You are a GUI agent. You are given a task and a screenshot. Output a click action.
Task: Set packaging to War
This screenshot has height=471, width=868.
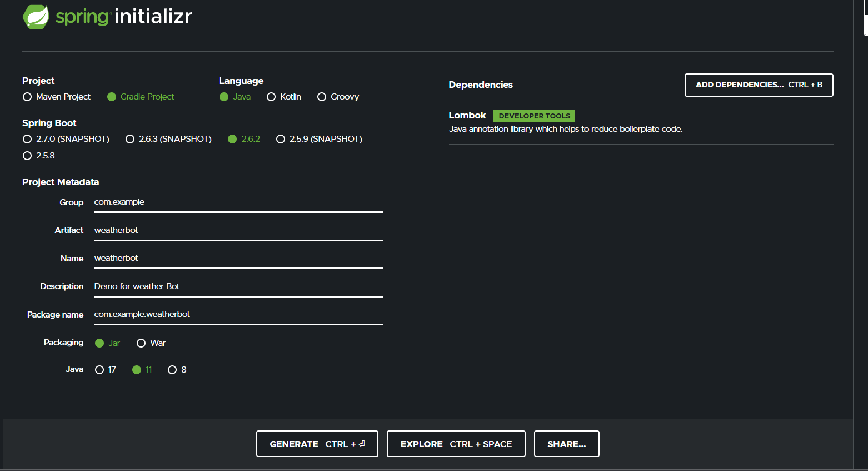tap(151, 343)
